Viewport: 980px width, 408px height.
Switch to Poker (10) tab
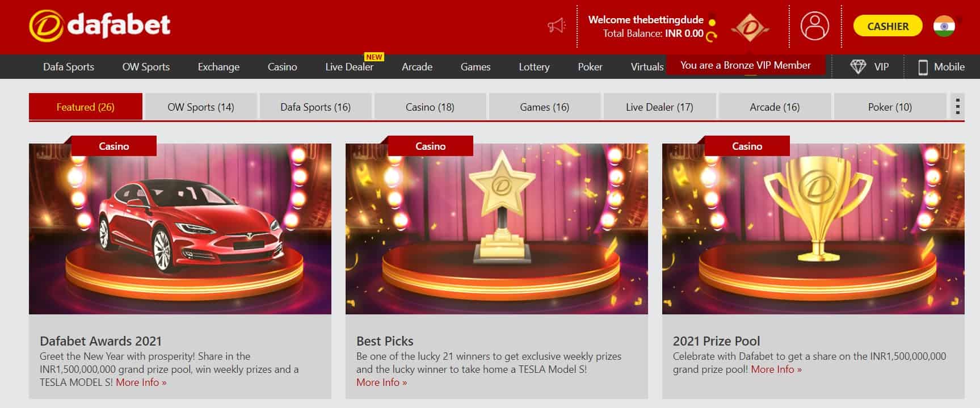coord(890,107)
